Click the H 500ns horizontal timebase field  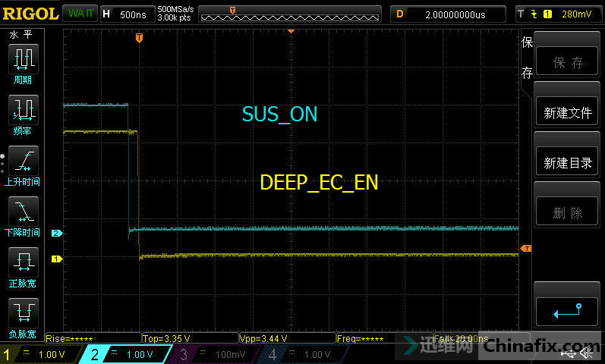click(128, 14)
